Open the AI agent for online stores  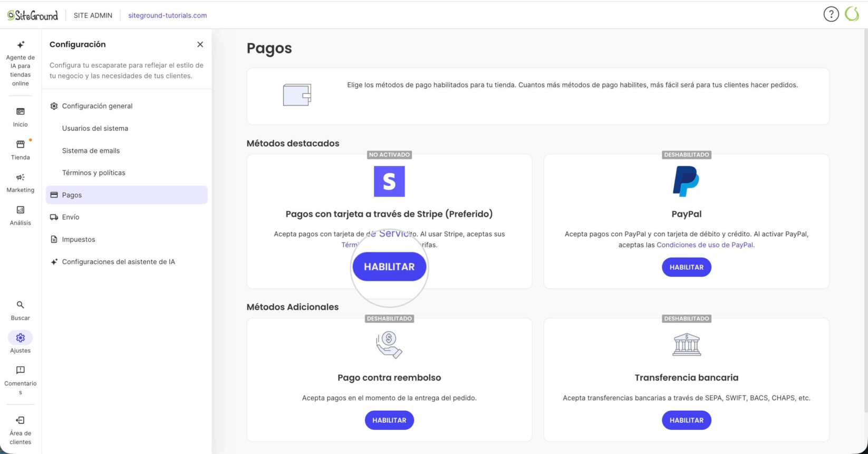pos(21,64)
